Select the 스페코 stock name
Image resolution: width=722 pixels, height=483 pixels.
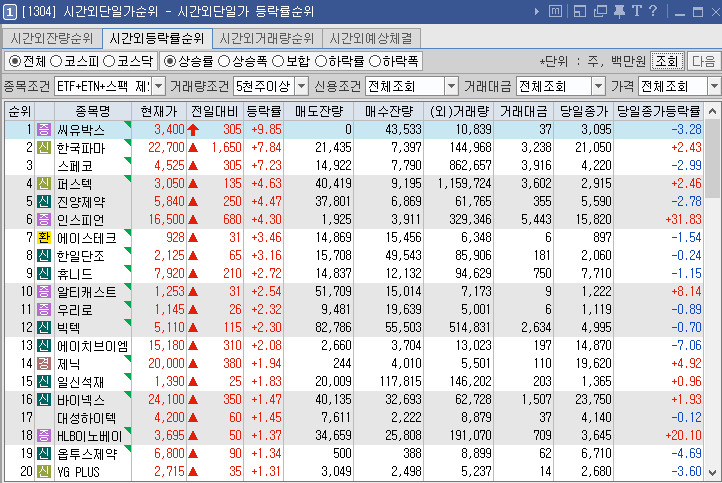tap(75, 166)
